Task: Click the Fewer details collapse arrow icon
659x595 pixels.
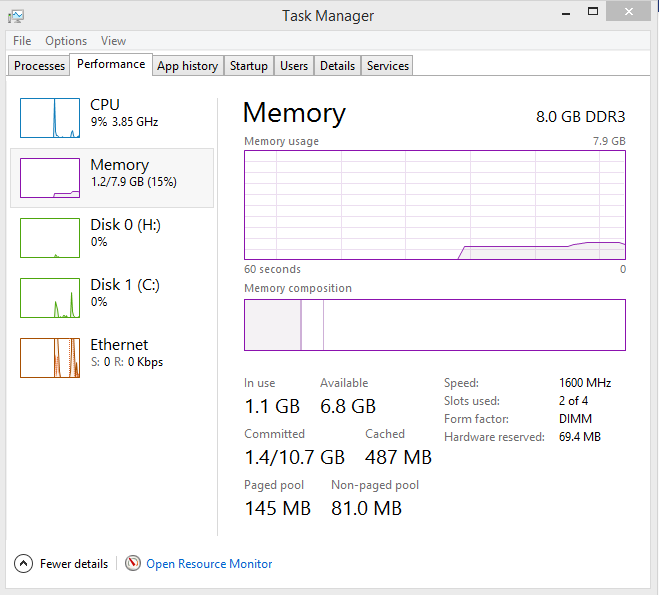Action: pos(23,563)
